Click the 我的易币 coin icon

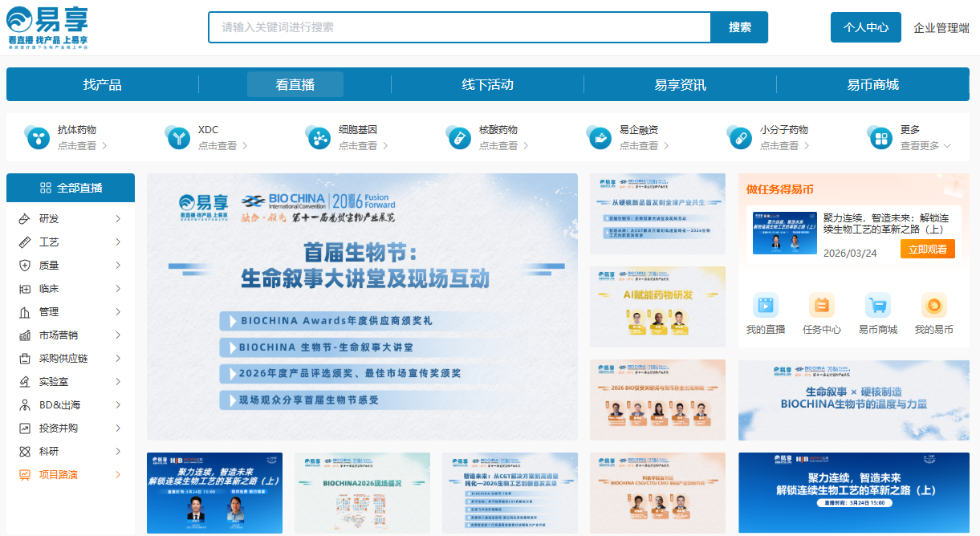tap(933, 306)
